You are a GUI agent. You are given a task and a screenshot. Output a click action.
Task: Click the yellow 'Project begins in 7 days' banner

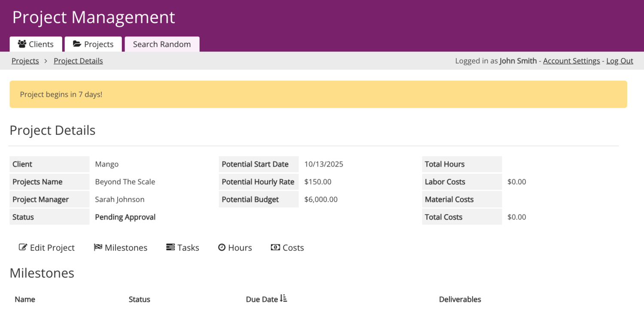tap(318, 94)
